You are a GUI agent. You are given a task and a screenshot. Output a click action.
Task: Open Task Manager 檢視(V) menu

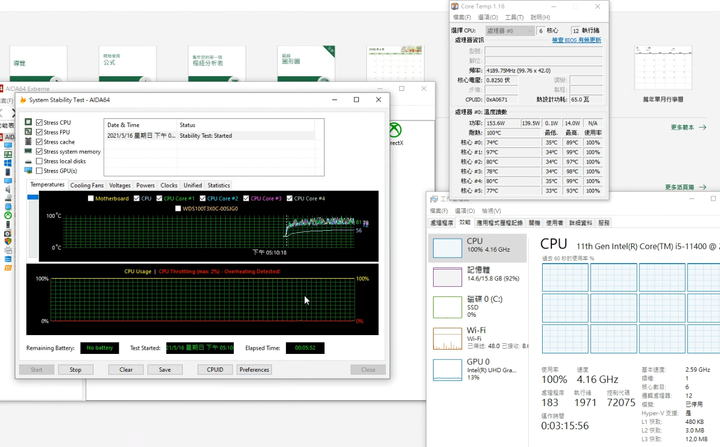tap(491, 211)
